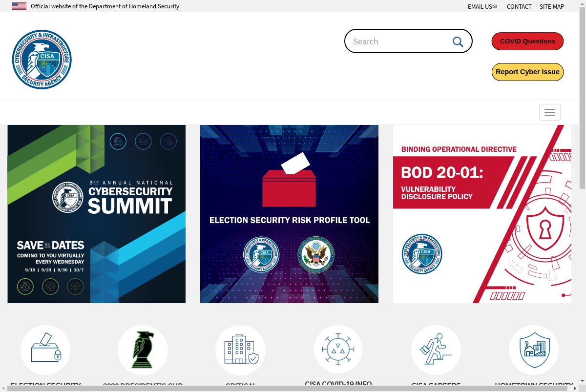Open the SITE MAP link
Screen dimensions: 586x392
552,7
